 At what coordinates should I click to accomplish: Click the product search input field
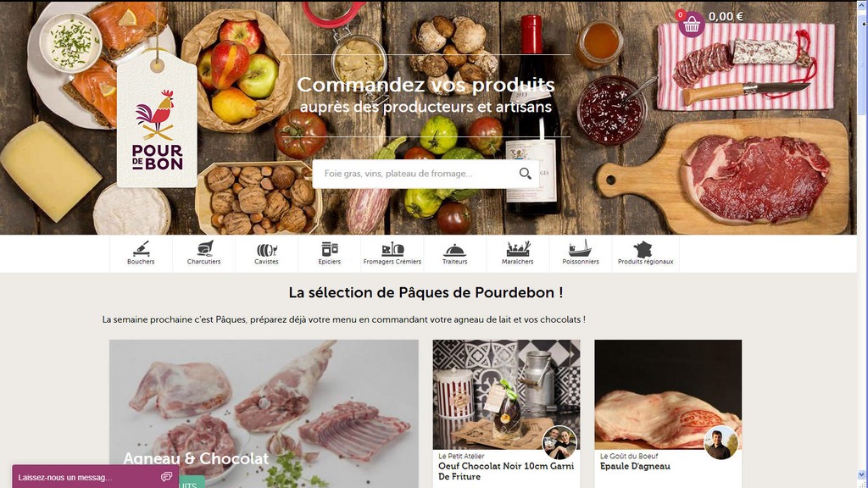coord(415,174)
